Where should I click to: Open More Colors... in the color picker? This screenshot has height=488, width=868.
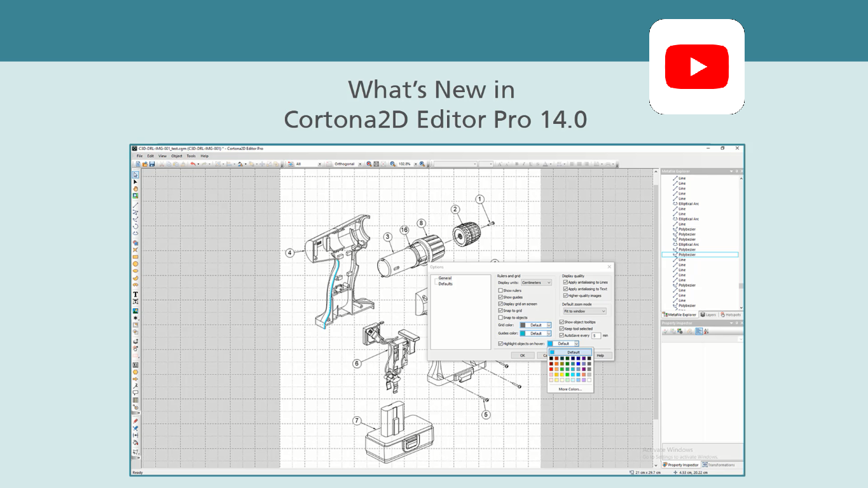570,389
